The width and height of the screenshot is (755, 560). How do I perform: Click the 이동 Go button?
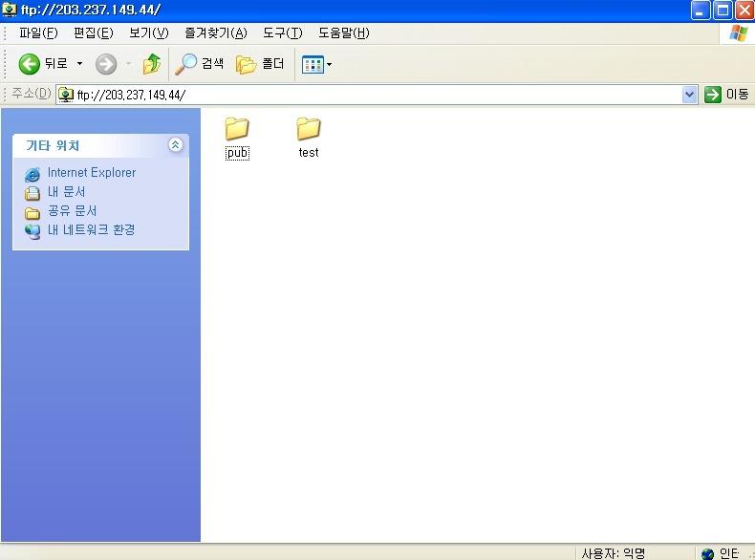coord(726,95)
